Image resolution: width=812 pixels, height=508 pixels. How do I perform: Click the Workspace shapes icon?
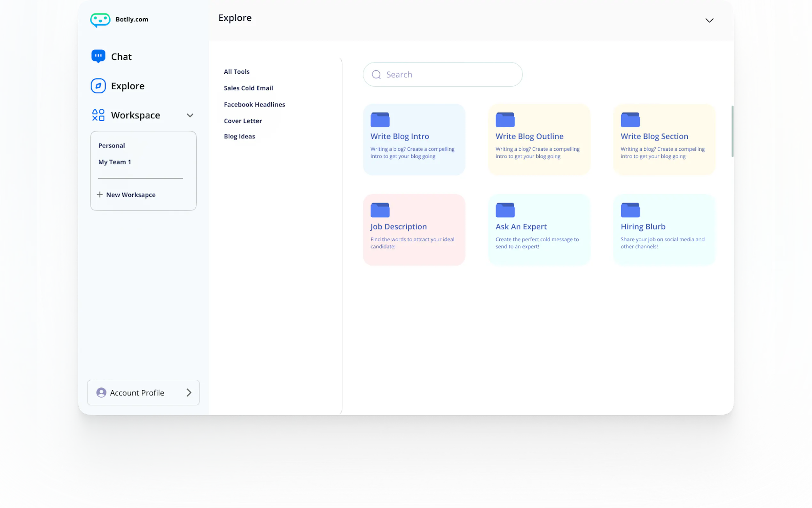[x=98, y=115]
